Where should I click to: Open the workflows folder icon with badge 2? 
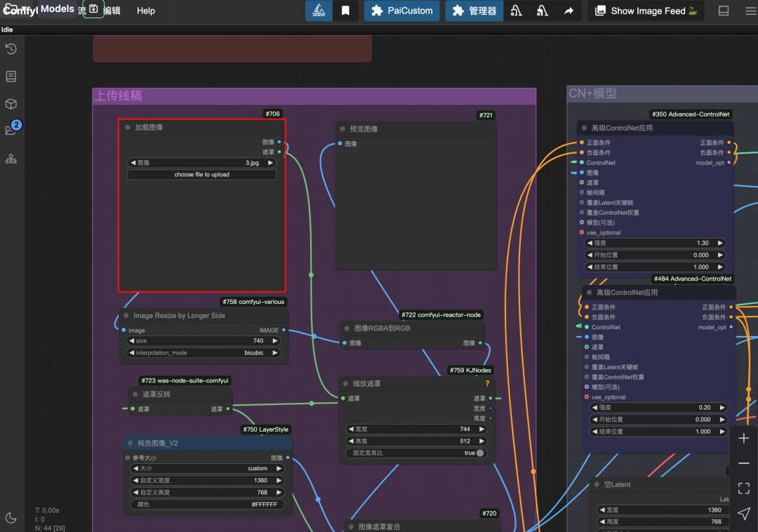(x=11, y=130)
